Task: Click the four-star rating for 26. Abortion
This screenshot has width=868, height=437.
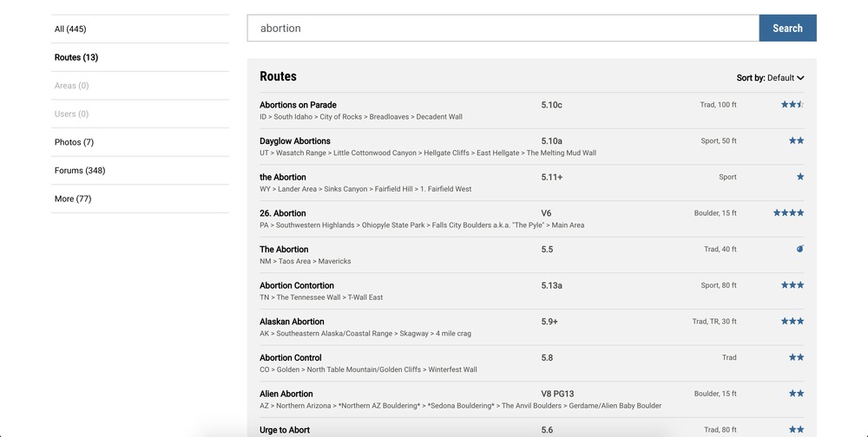Action: point(788,213)
